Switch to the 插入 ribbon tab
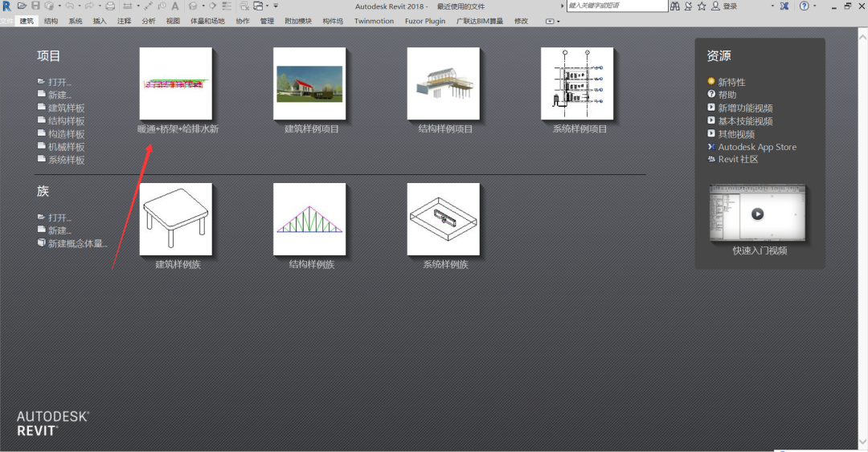Screen dimensions: 868x452 100,21
